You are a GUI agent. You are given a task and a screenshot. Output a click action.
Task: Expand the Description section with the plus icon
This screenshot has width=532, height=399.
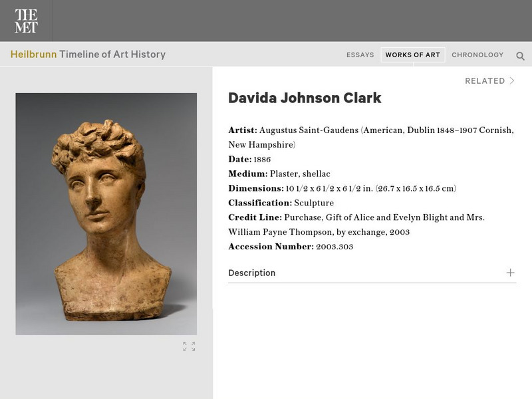510,273
